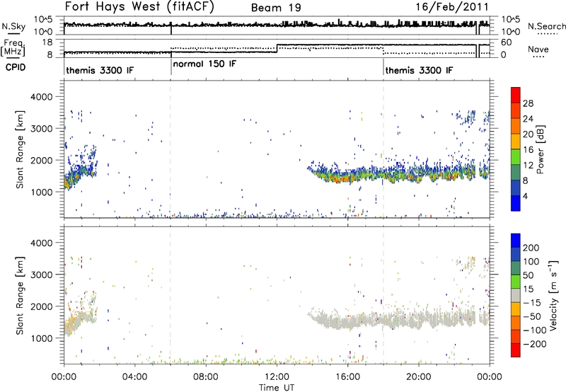The image size is (566, 392).
Task: Click the 'Nave' legend label
Action: point(538,49)
